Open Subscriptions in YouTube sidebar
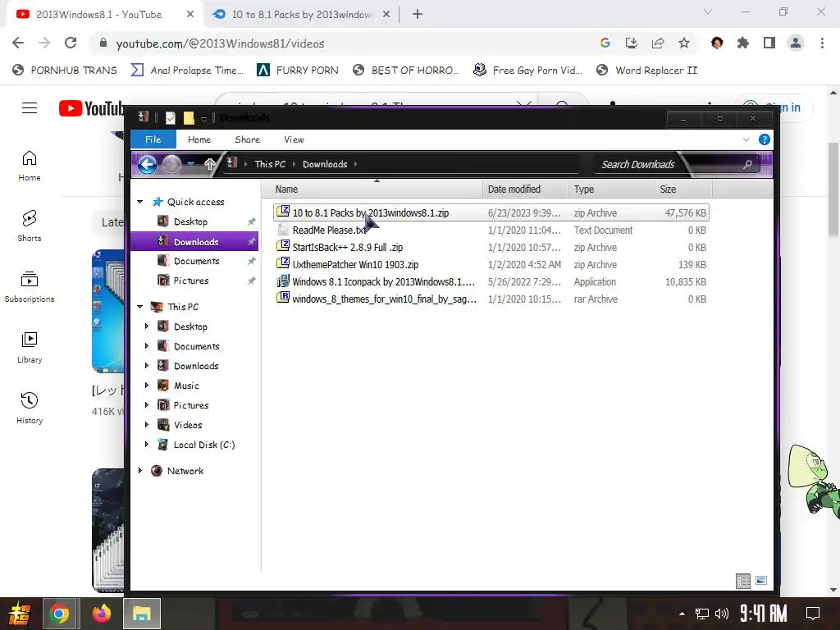840x630 pixels. point(30,286)
